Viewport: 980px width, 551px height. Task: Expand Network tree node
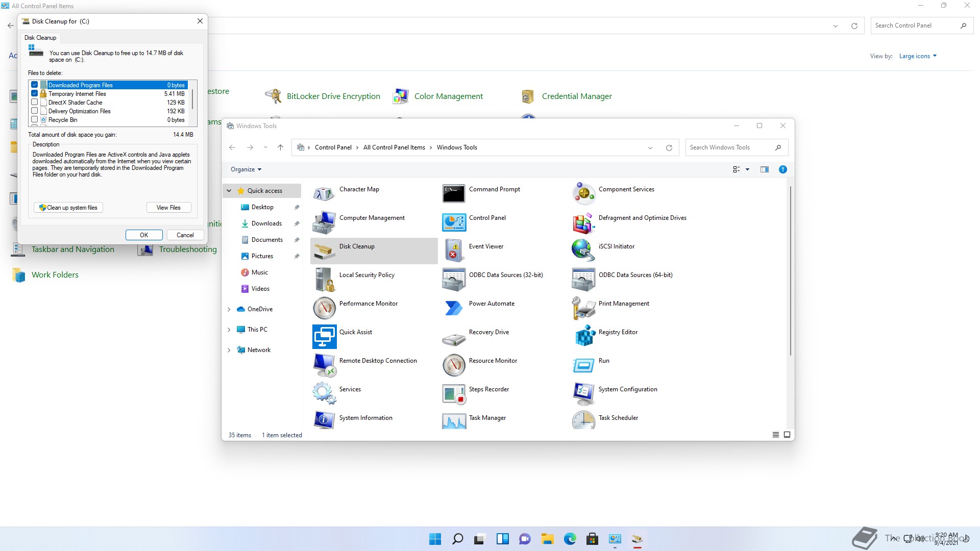(x=229, y=350)
